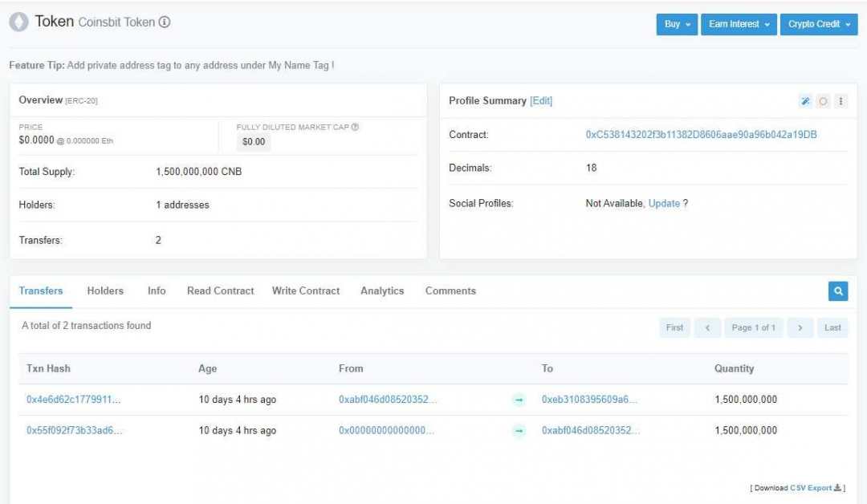Switch to the Holders tab

point(105,291)
